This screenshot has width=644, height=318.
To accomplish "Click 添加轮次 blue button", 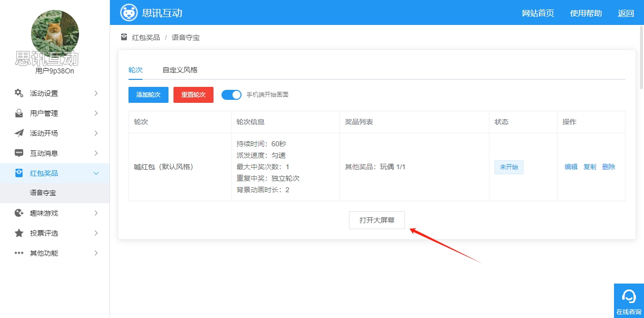I will [x=148, y=95].
